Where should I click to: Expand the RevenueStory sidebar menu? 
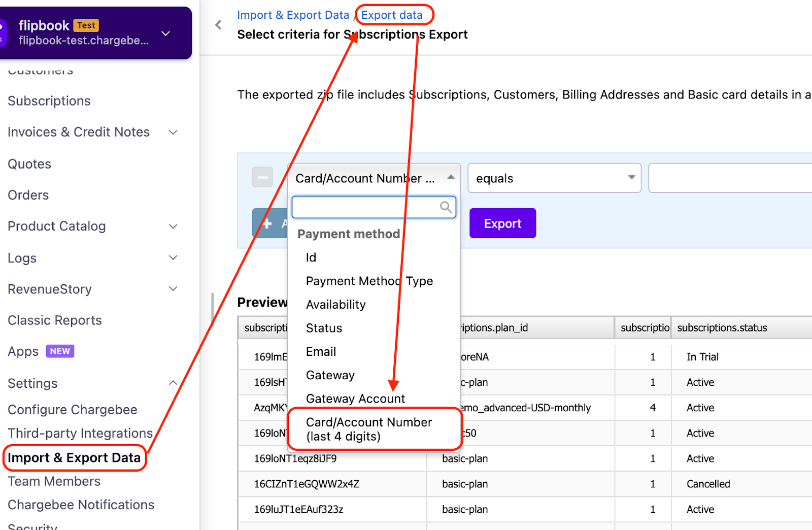click(x=173, y=289)
